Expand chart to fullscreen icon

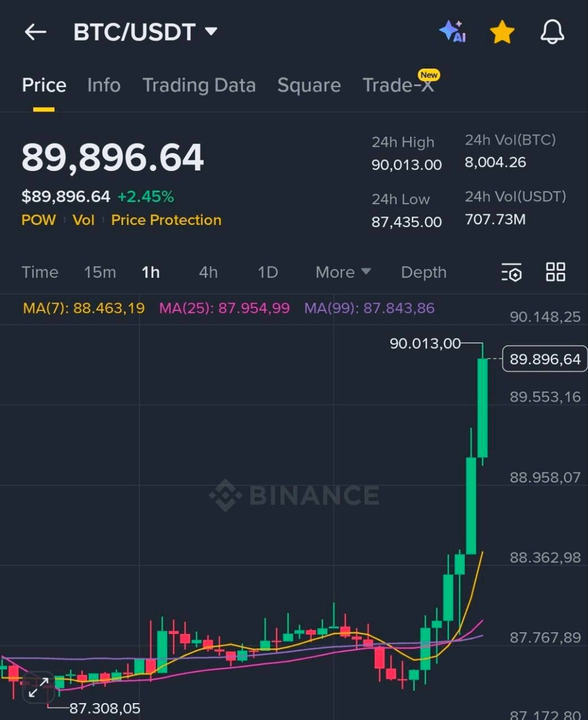38,687
